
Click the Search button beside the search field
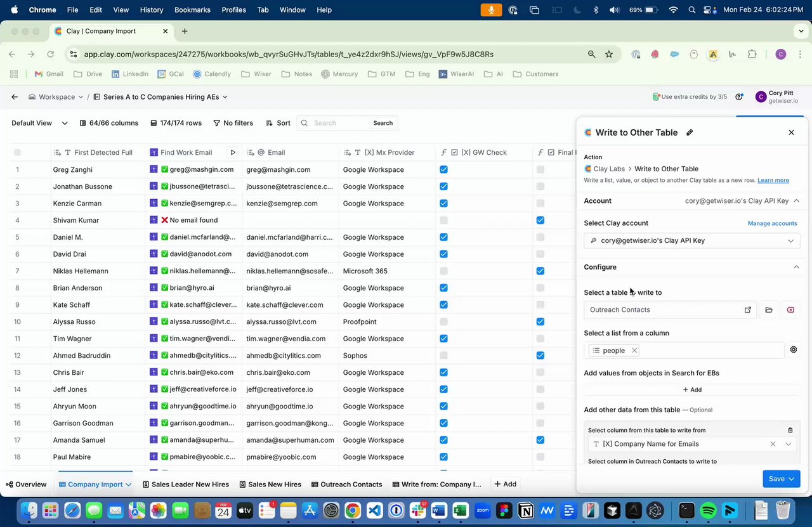pyautogui.click(x=383, y=123)
